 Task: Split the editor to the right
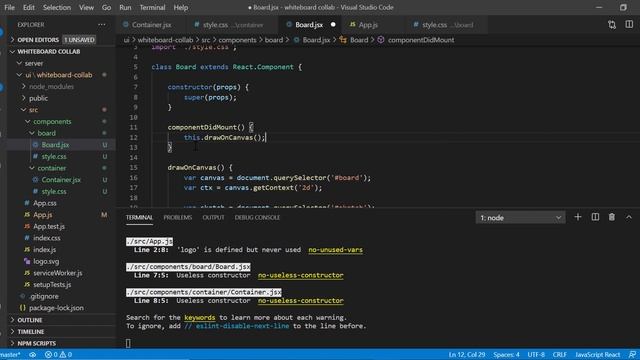click(x=629, y=25)
